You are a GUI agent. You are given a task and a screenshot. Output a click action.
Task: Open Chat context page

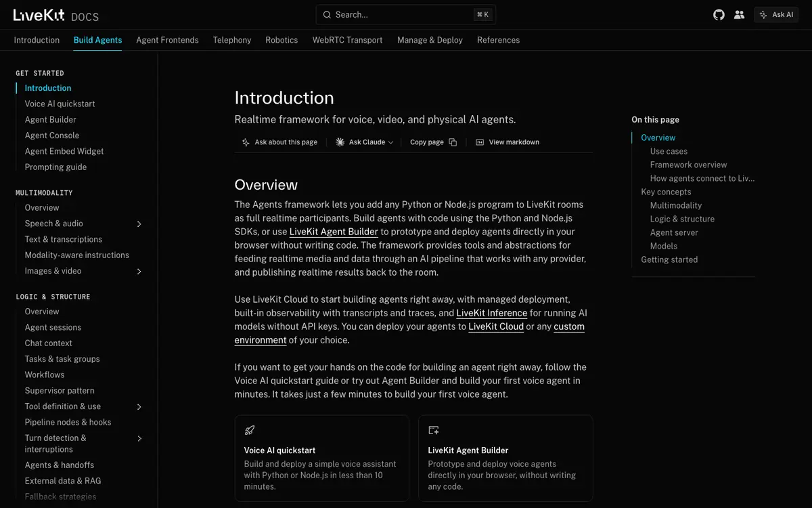(x=49, y=343)
